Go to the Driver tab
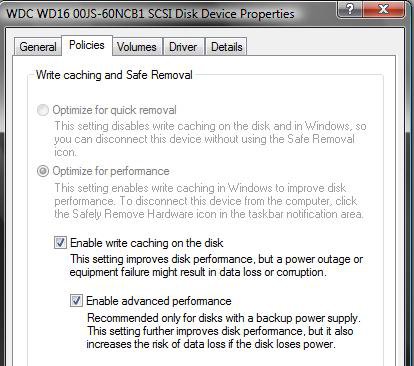 [x=183, y=47]
